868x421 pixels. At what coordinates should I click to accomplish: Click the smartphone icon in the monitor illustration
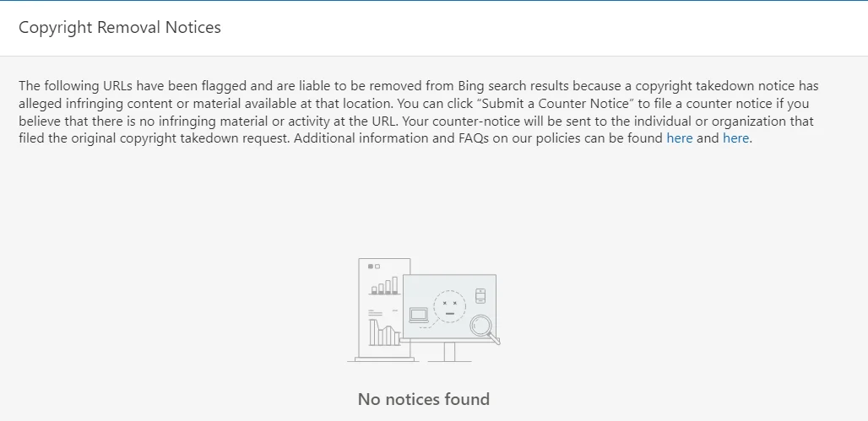480,296
